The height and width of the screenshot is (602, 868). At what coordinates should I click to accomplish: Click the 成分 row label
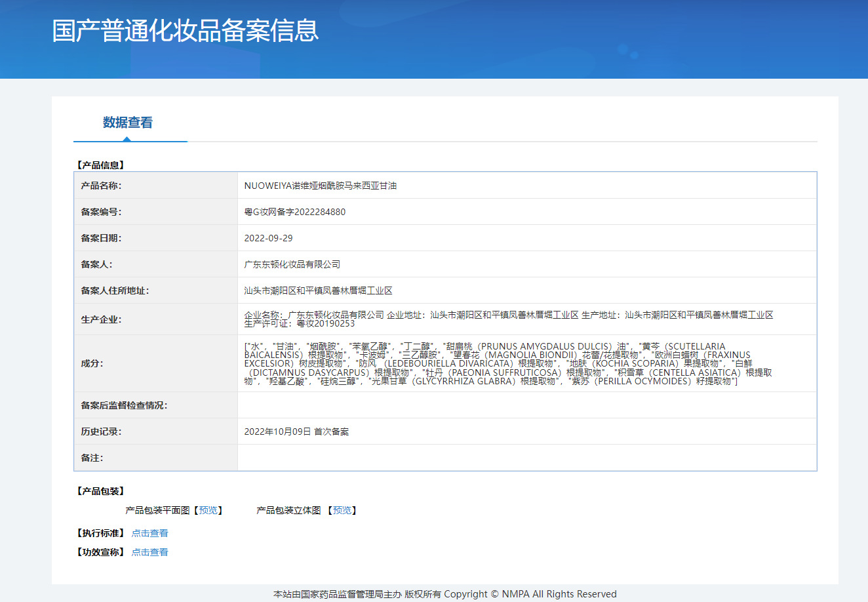[x=92, y=363]
